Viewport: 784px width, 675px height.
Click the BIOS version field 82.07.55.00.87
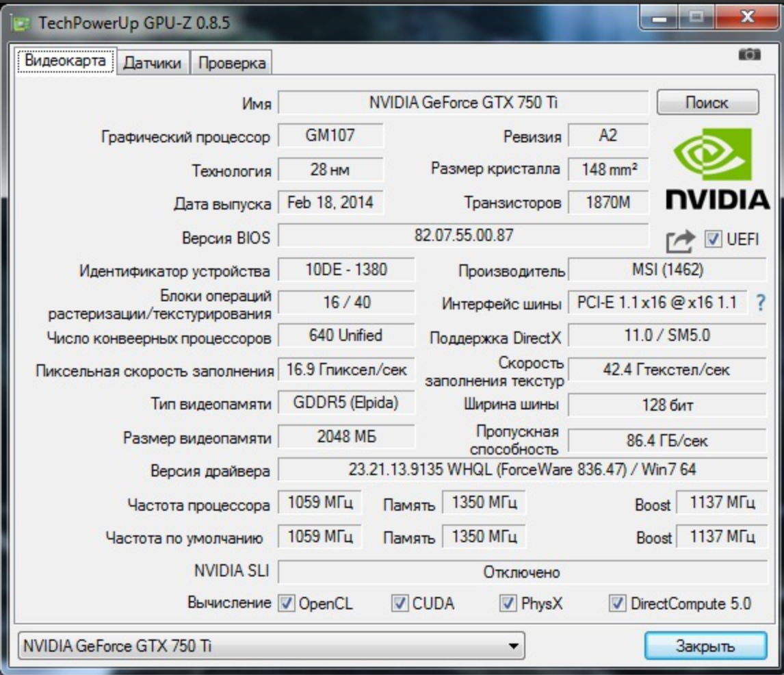(463, 235)
